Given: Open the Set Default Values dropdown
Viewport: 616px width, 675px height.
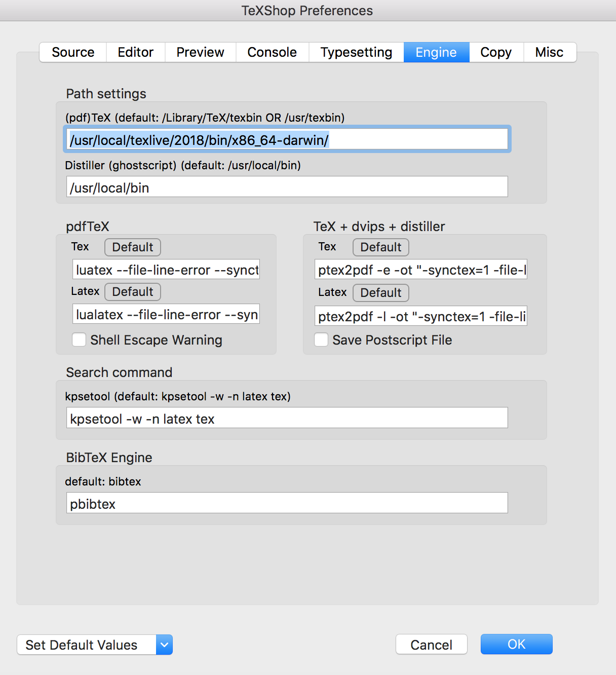Looking at the screenshot, I should [95, 645].
